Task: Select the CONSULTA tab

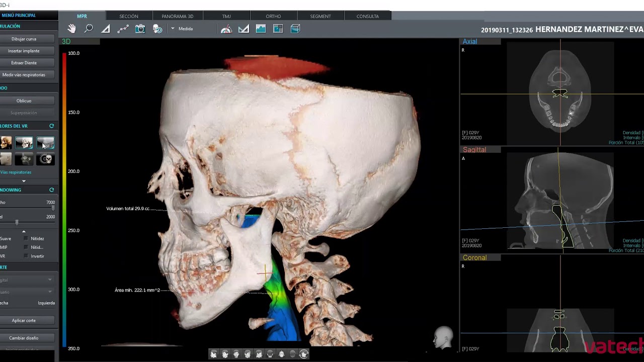Action: [368, 16]
